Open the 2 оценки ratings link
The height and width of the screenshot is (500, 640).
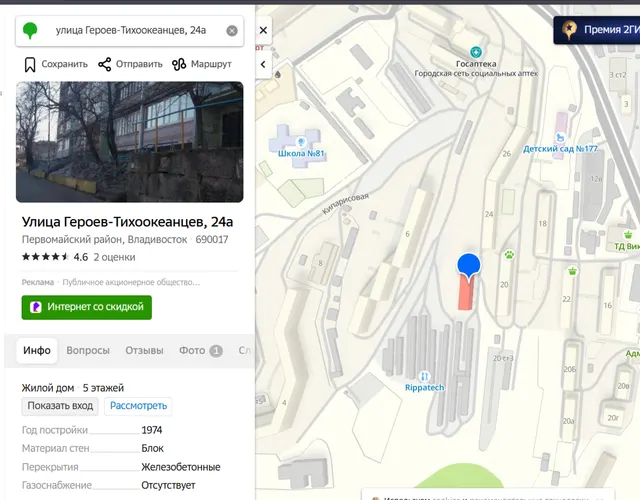pos(115,257)
